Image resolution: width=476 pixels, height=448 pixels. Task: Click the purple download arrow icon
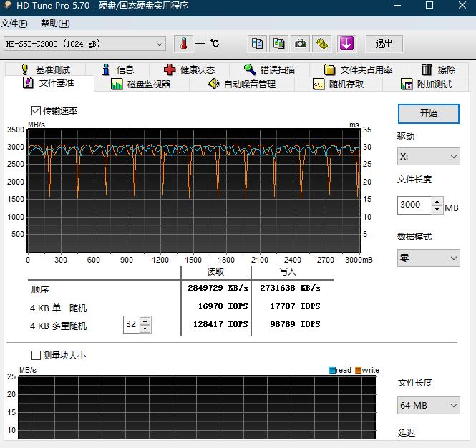tap(346, 44)
